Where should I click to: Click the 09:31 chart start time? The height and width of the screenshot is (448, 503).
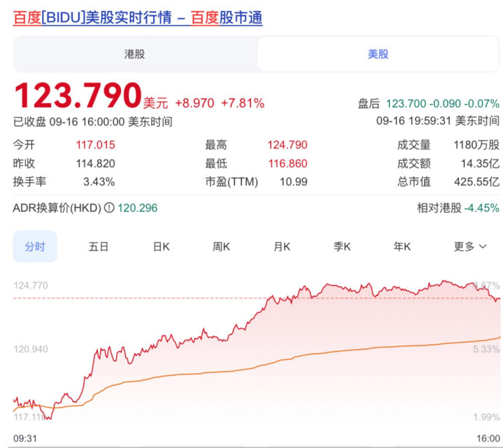click(25, 438)
